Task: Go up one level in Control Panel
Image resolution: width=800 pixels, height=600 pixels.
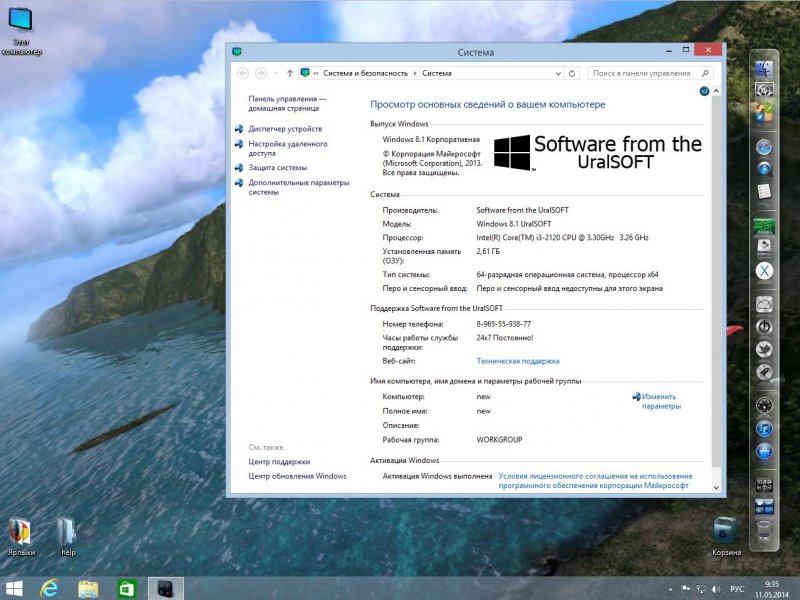Action: coord(290,73)
